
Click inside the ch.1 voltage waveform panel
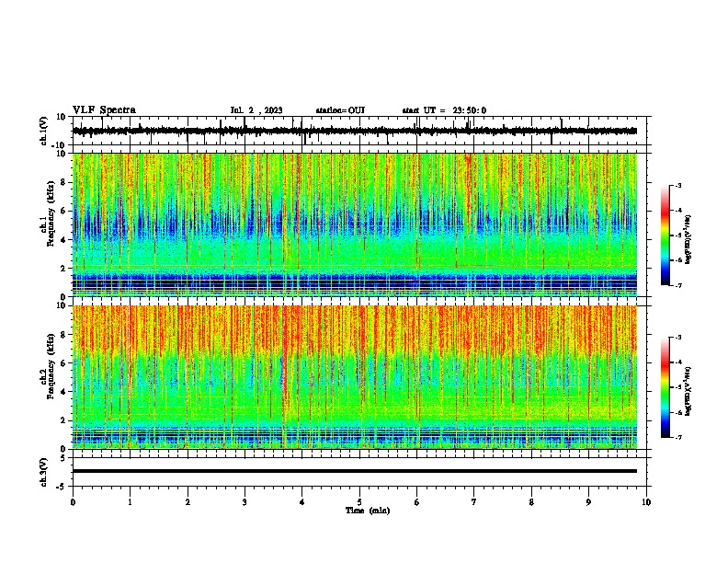click(x=359, y=131)
